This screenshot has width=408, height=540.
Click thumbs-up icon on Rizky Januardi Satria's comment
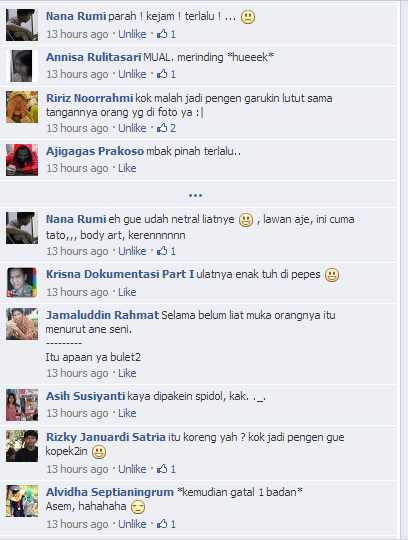[x=162, y=469]
